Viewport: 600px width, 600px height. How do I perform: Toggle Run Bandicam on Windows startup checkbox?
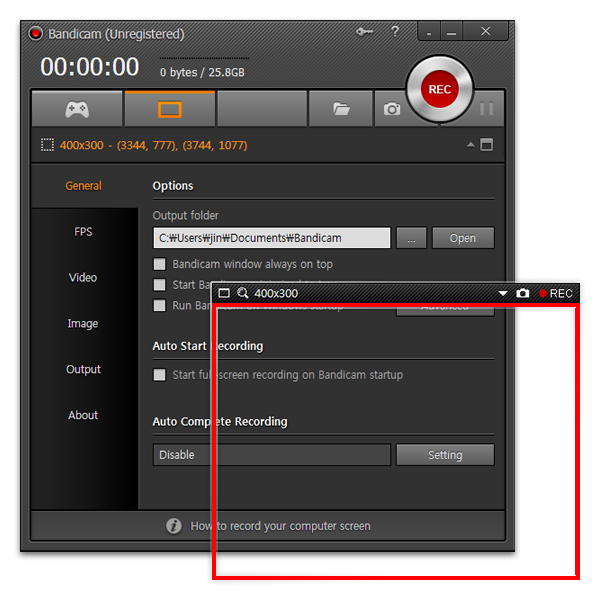(x=160, y=305)
